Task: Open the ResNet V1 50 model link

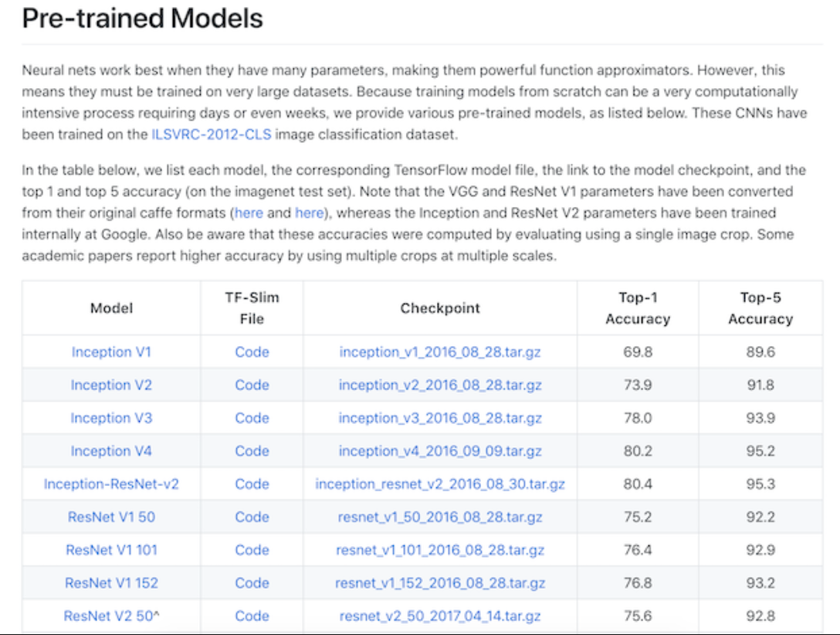Action: point(111,517)
